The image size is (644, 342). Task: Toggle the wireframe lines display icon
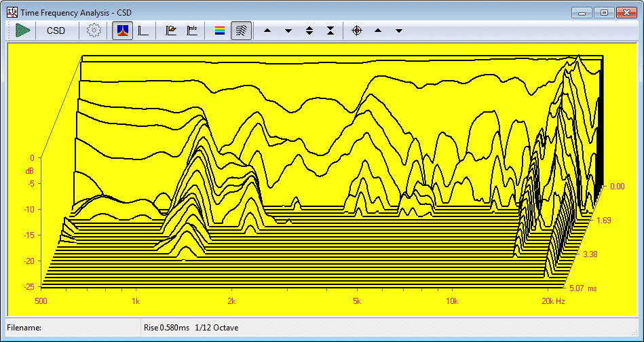[x=242, y=31]
